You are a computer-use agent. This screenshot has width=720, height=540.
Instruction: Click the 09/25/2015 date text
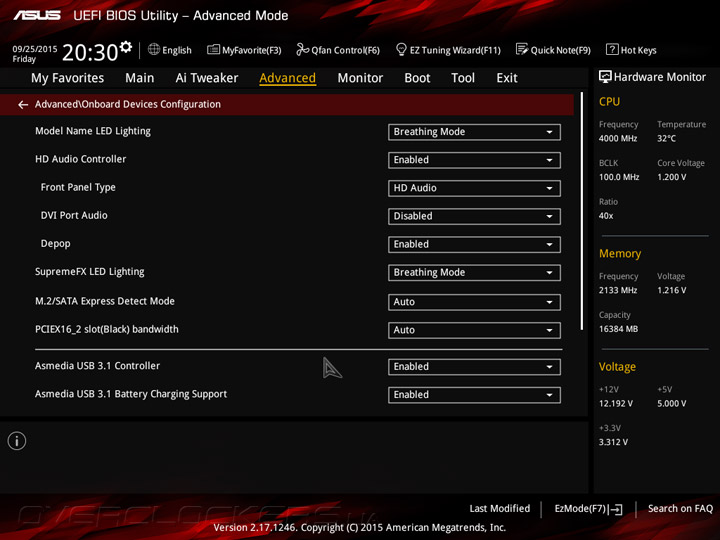point(35,49)
